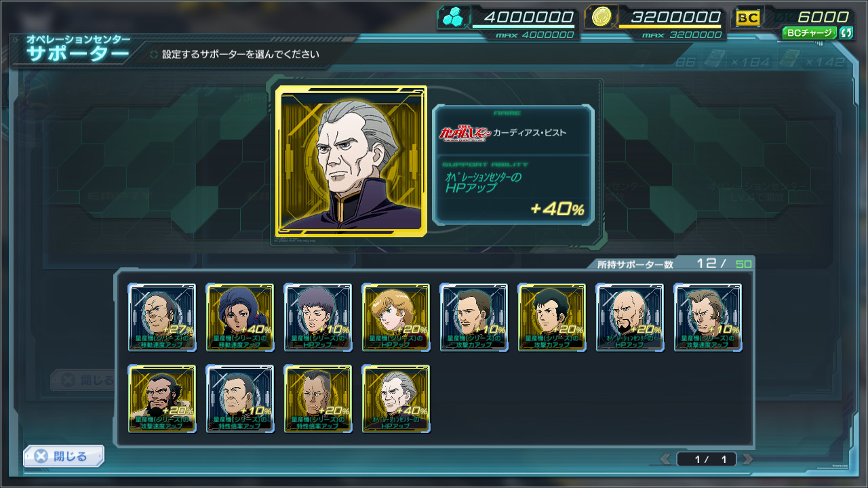The image size is (868, 488).
Task: Select the gray-haired Cardeas supporter card in second row
Action: [396, 399]
